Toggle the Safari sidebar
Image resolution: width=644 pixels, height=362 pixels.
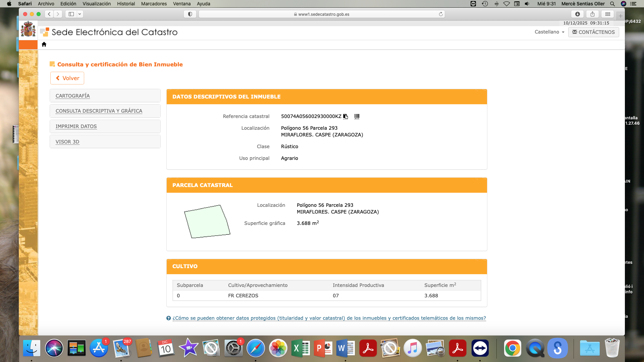pos(71,14)
